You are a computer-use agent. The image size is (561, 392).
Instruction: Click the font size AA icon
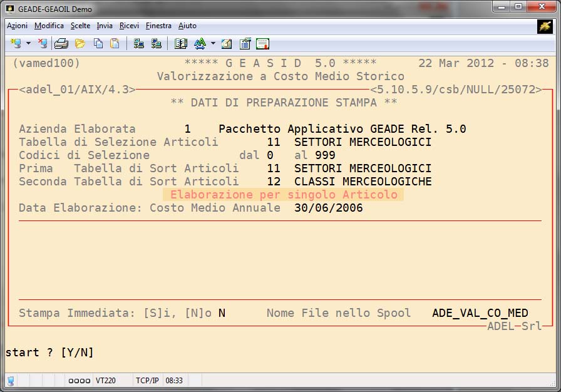(200, 44)
